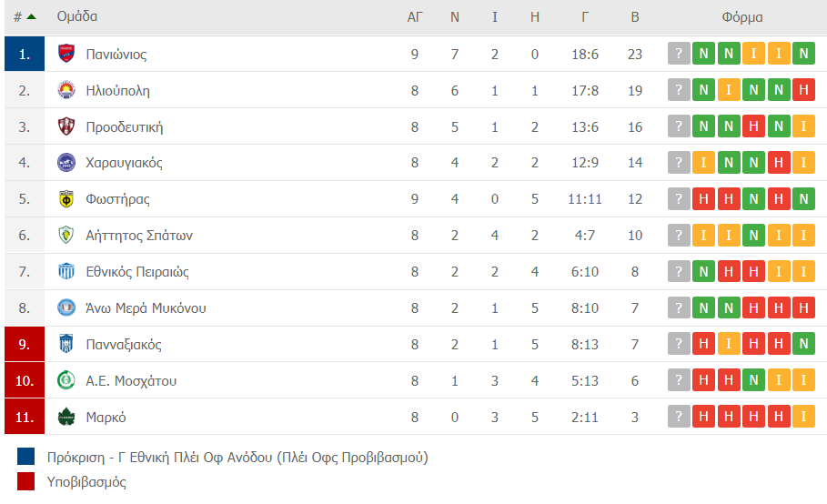Click the Εθνικός Πειραιώς striped crest icon
This screenshot has width=827, height=504.
click(x=66, y=271)
